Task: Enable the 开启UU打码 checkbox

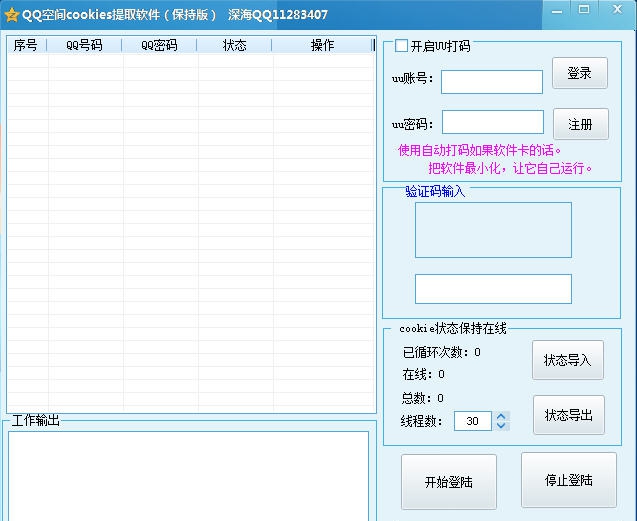Action: pos(401,46)
